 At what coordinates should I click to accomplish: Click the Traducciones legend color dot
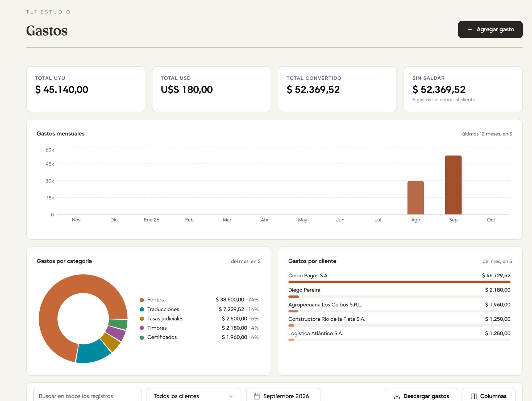point(142,309)
